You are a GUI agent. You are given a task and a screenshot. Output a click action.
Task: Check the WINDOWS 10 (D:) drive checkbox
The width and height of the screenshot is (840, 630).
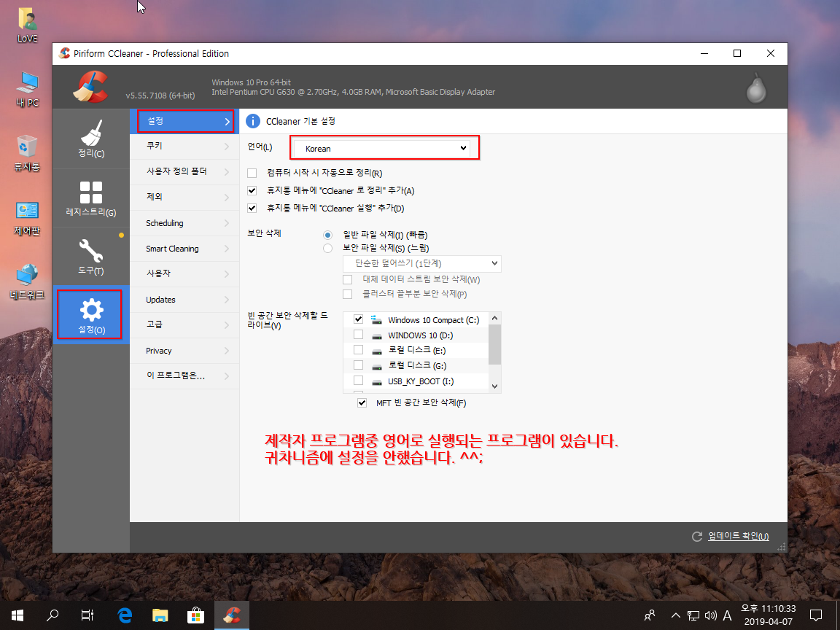coord(359,335)
